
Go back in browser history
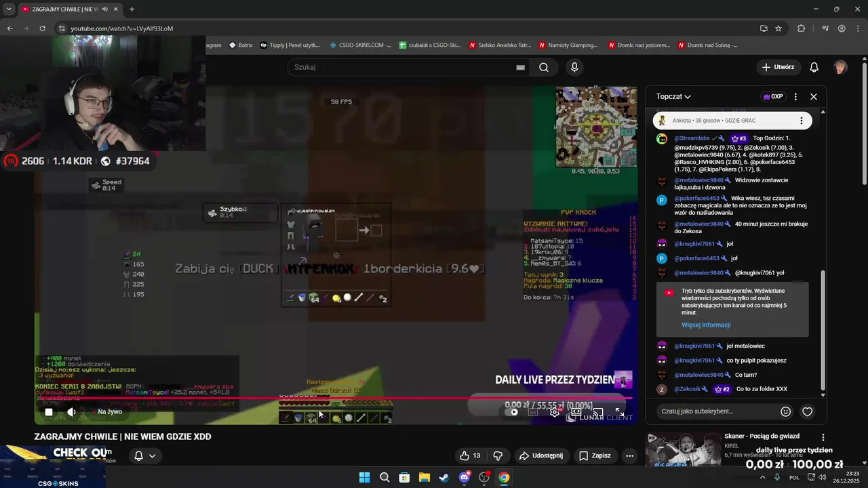point(9,28)
